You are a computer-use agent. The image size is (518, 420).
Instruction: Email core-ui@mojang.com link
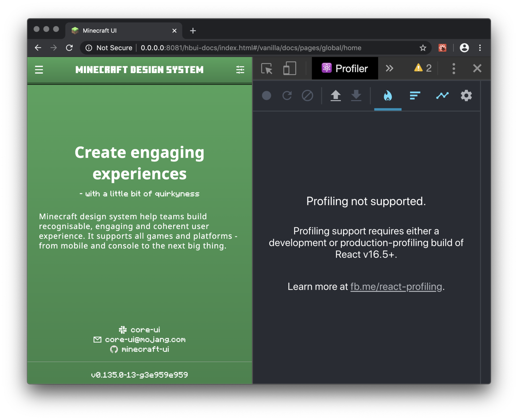click(x=139, y=339)
